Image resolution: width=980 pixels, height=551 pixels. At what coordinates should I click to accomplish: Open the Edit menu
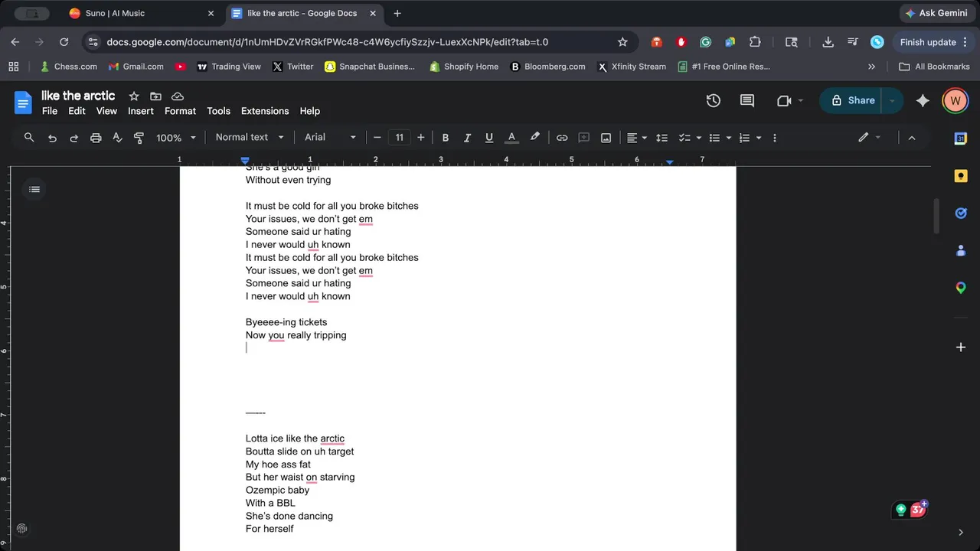click(77, 111)
